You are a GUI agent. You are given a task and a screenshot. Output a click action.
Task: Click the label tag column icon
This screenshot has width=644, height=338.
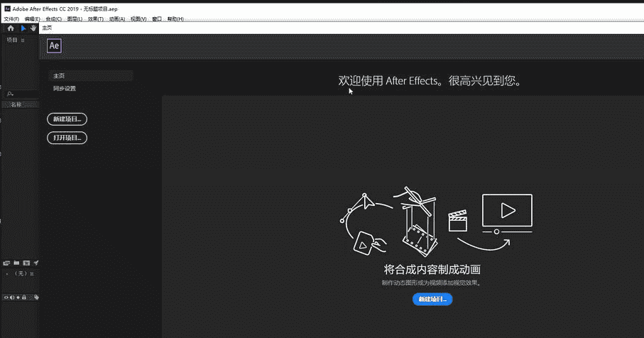(x=36, y=298)
